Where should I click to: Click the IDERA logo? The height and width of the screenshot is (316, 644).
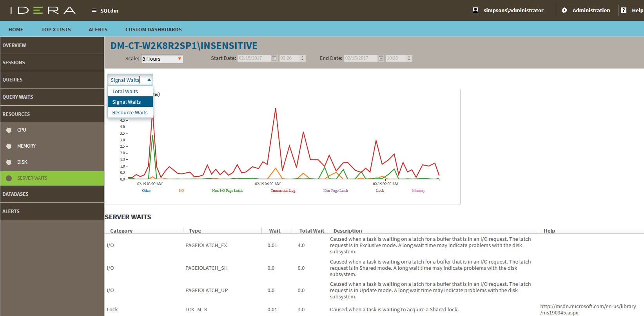(43, 10)
